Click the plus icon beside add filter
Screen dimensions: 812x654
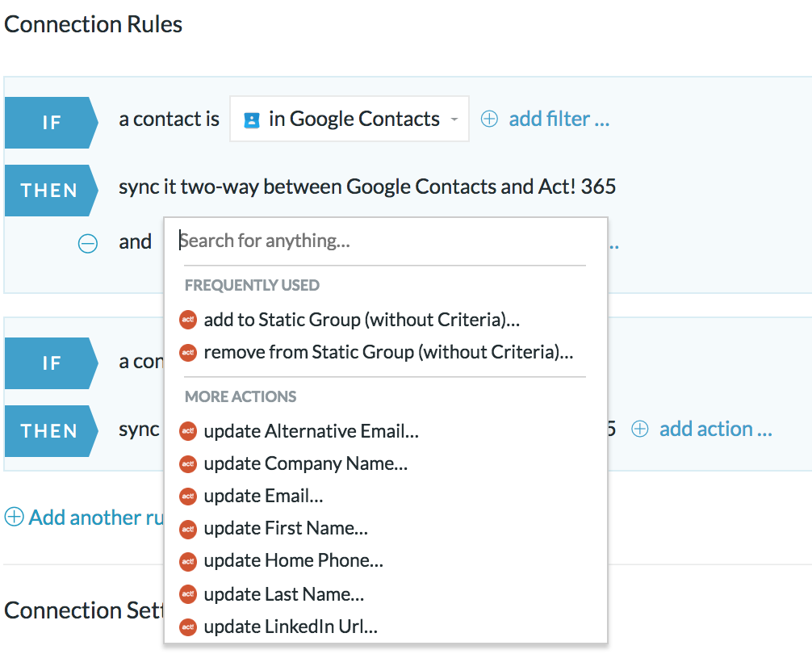pos(489,119)
